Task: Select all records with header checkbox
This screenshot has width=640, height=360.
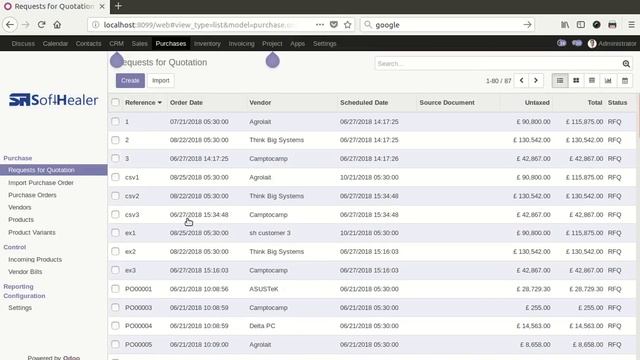Action: pos(116,102)
